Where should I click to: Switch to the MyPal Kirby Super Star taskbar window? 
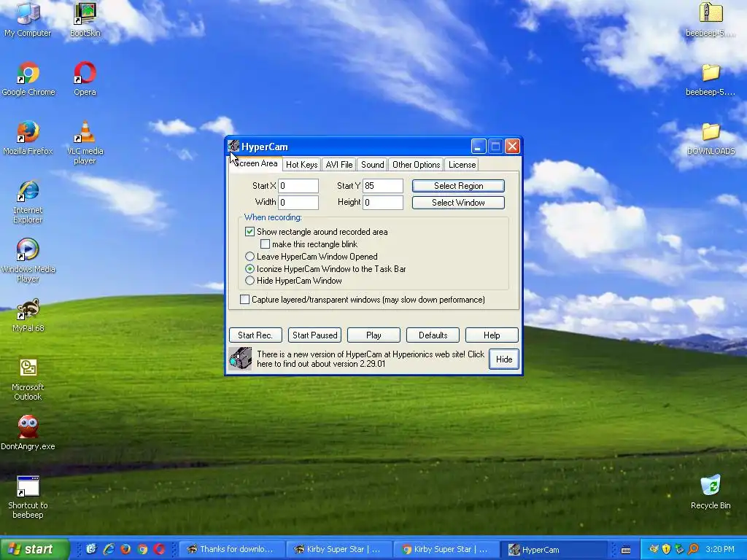(338, 549)
